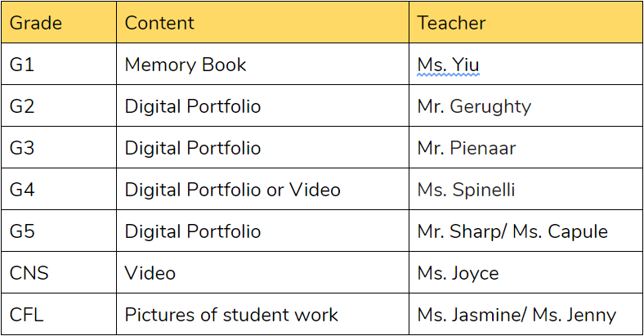The height and width of the screenshot is (336, 644).
Task: Select the G4 grade cell
Action: 59,189
